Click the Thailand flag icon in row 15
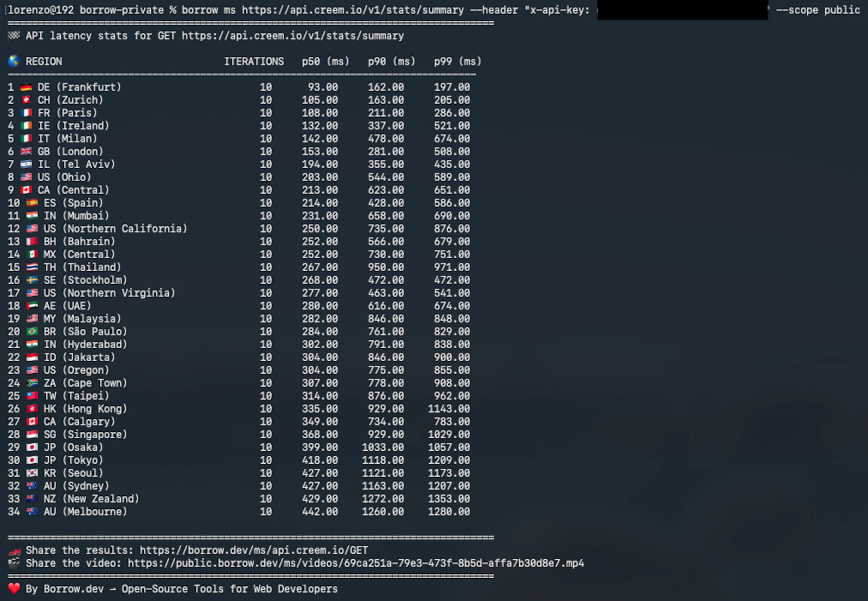This screenshot has width=868, height=601. 32,267
